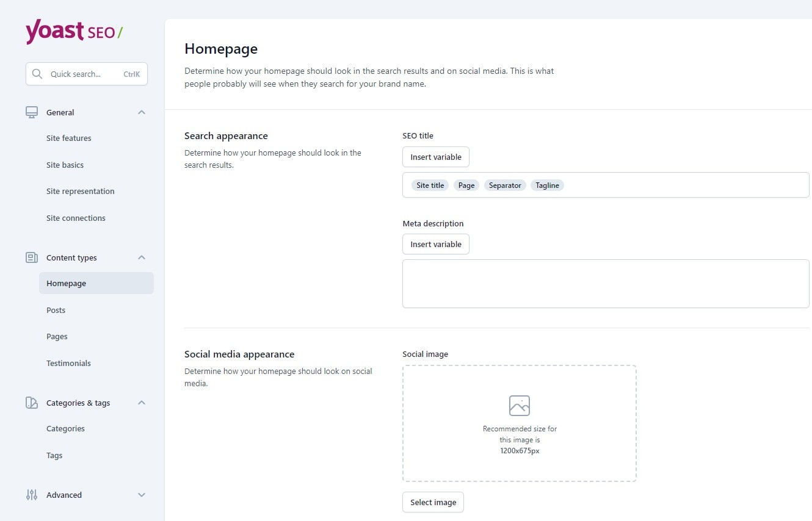Click inside the SEO title field
The width and height of the screenshot is (812, 521).
(606, 185)
